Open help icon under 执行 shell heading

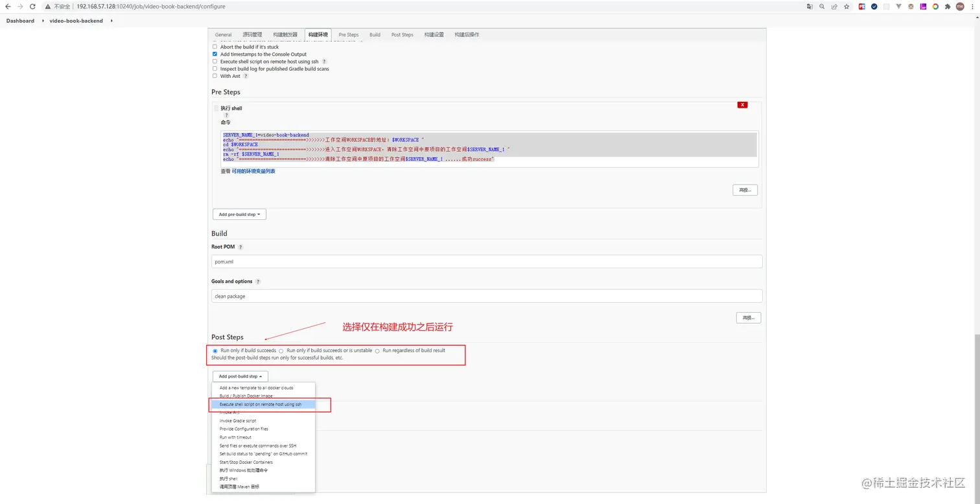click(226, 115)
